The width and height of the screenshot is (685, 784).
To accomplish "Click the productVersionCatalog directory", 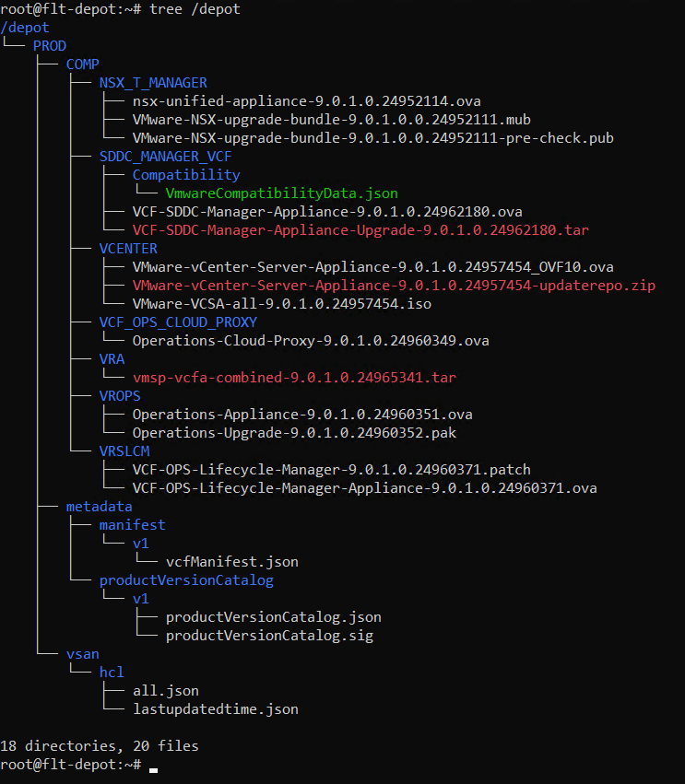I will pos(186,580).
